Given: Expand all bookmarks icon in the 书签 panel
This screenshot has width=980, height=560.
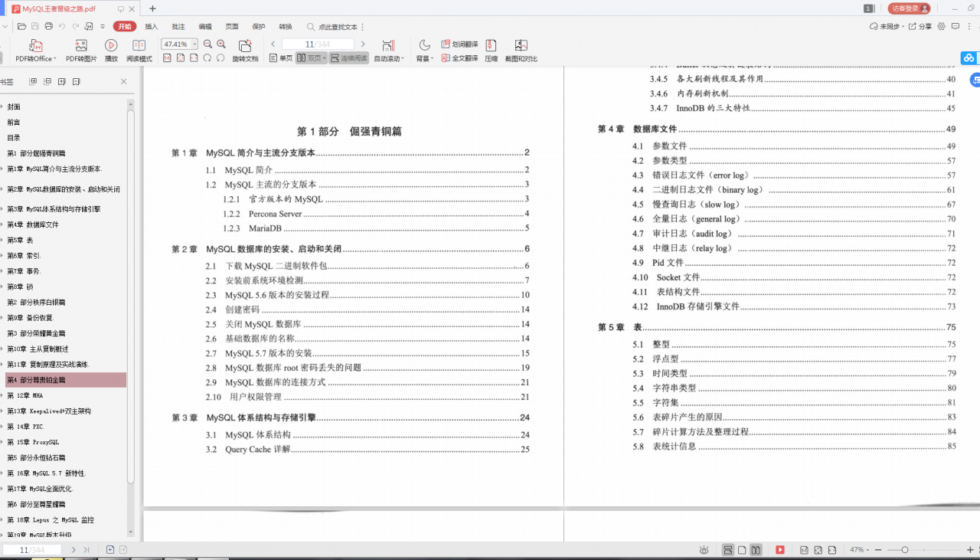Looking at the screenshot, I should [33, 81].
